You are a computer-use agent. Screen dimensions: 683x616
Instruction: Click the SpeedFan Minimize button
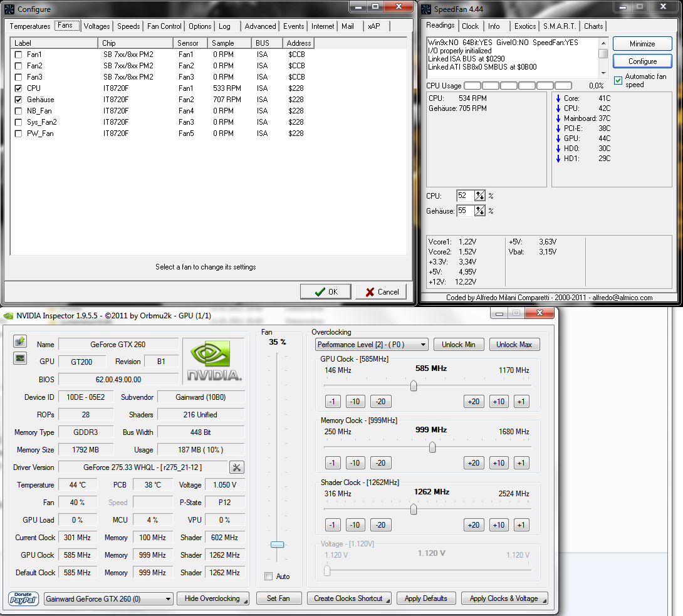[642, 44]
